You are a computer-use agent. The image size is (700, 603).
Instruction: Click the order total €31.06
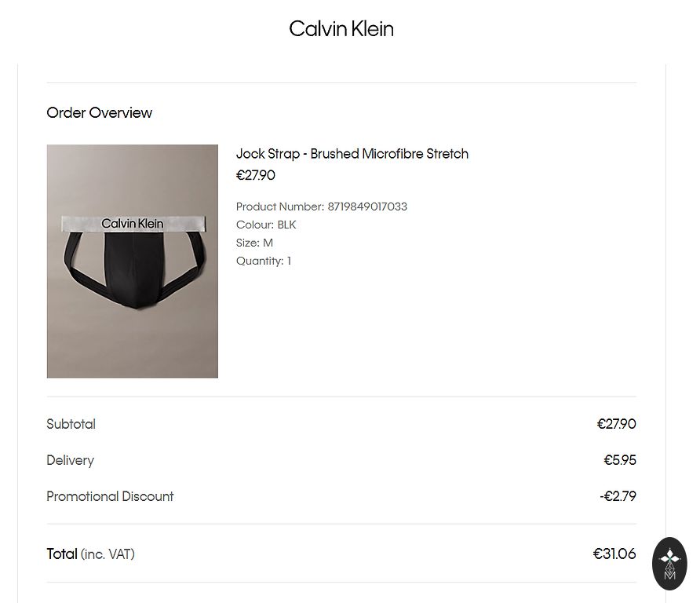[614, 554]
